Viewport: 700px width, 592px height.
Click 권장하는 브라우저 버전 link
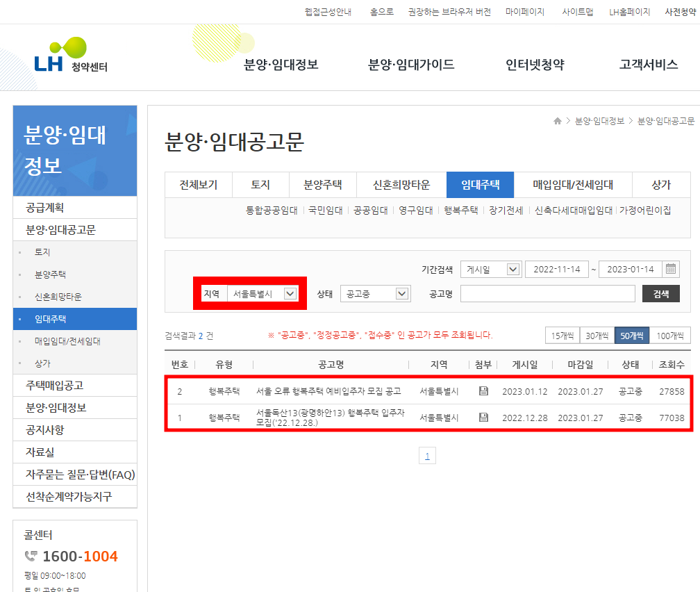click(449, 12)
